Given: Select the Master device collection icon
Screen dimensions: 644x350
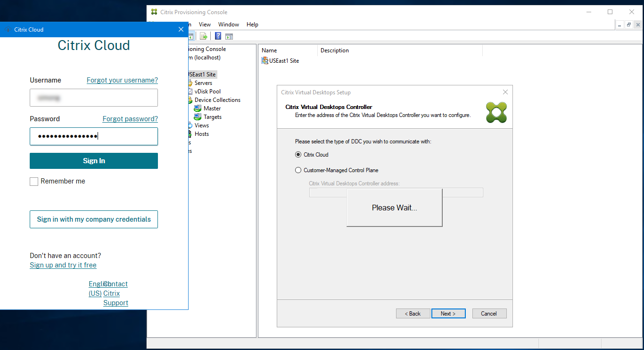Looking at the screenshot, I should (x=197, y=108).
